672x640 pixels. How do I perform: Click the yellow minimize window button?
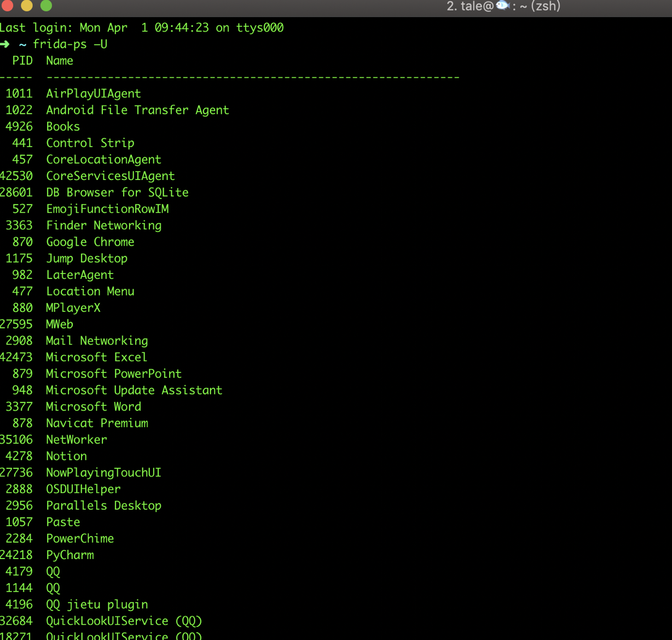pos(27,5)
